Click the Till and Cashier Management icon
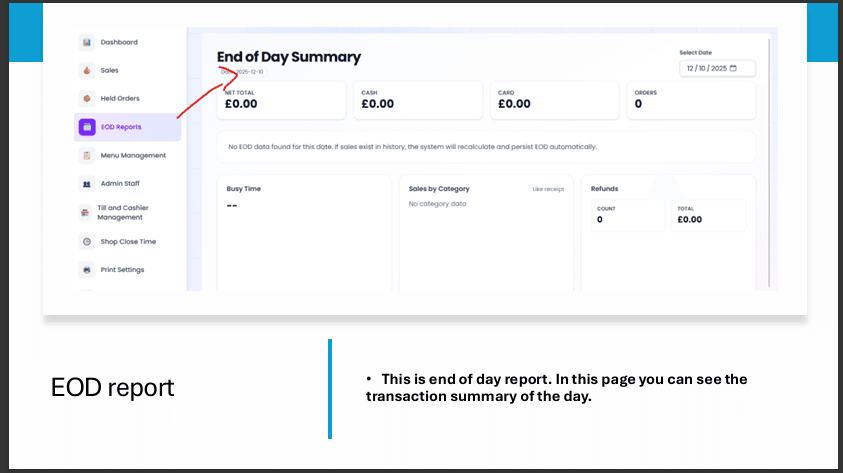843x473 pixels. [87, 213]
